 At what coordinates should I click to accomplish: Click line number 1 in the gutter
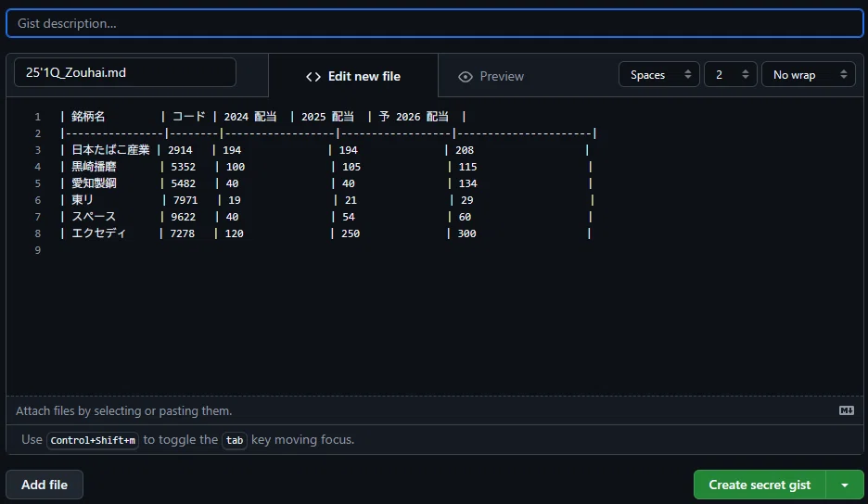point(38,117)
